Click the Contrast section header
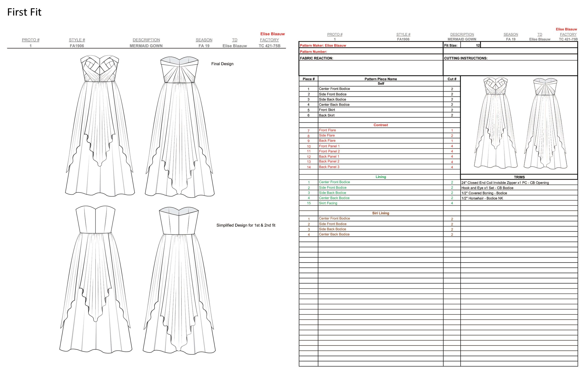This screenshot has height=380, width=588. pos(381,125)
